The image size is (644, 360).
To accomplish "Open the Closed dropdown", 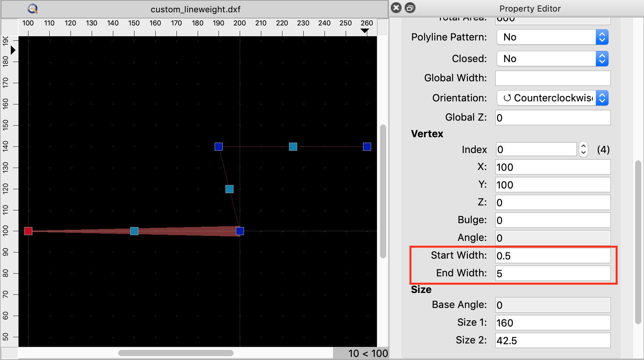I will [x=552, y=59].
